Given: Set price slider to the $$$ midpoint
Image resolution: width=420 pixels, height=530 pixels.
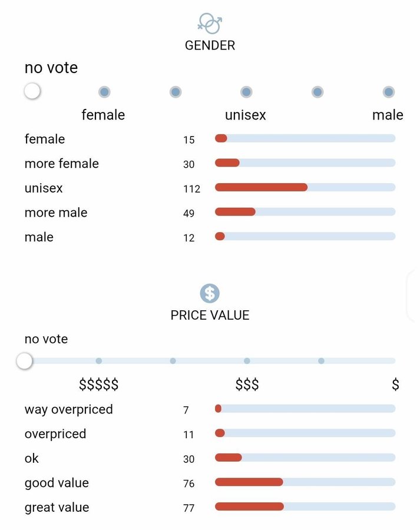Looking at the screenshot, I should point(247,361).
